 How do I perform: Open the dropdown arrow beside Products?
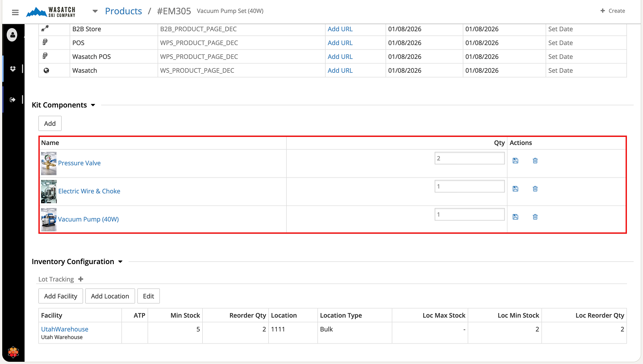(95, 11)
